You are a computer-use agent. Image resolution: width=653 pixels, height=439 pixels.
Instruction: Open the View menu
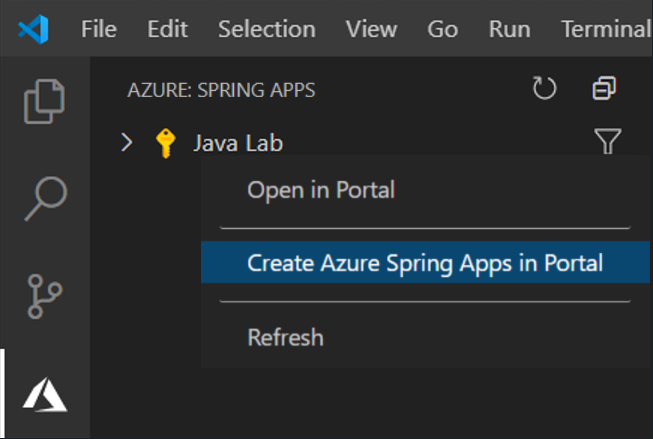click(371, 29)
